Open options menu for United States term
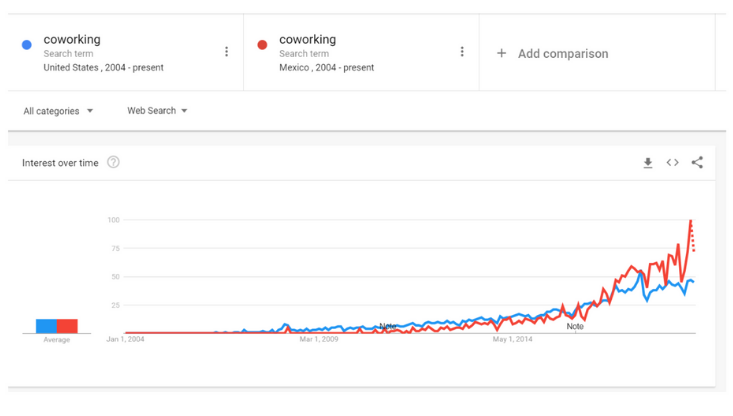Viewport: 733px width, 416px height. 227,52
